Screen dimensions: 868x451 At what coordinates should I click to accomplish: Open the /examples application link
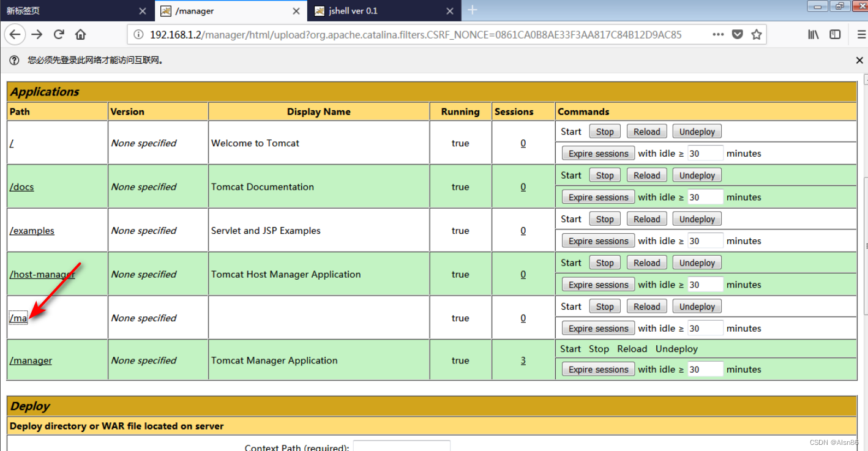coord(32,231)
